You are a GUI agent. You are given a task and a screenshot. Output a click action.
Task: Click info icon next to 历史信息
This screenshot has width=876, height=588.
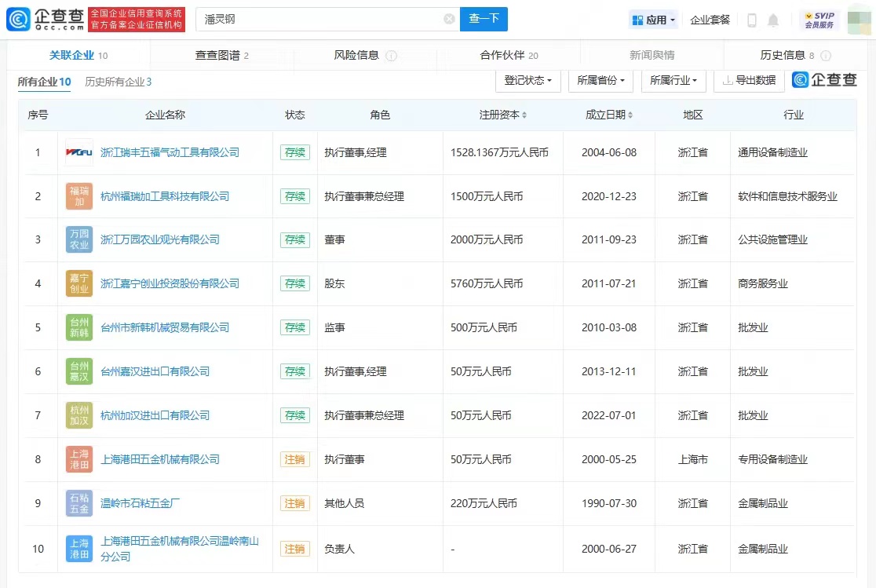826,55
